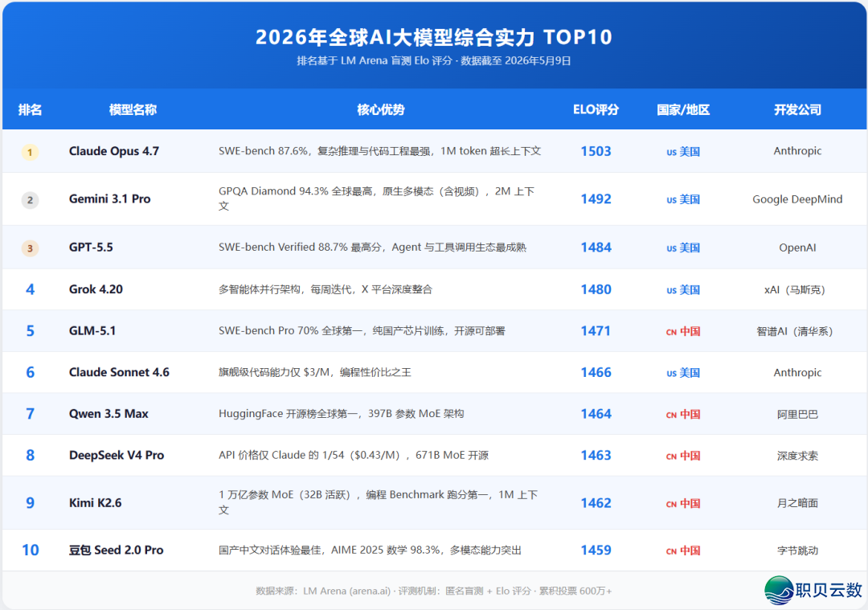Screen dimensions: 868x610
Task: Click rank number 6
Action: tap(30, 373)
